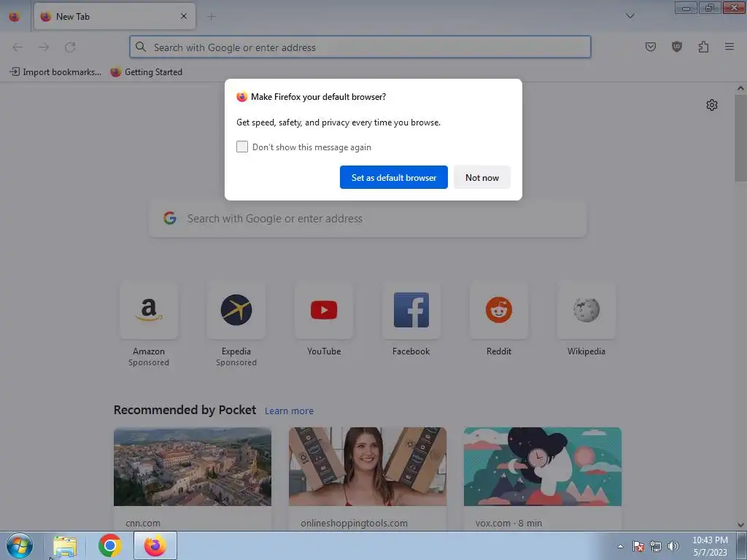Reload the page with refresh icon
The height and width of the screenshot is (560, 747).
click(70, 47)
